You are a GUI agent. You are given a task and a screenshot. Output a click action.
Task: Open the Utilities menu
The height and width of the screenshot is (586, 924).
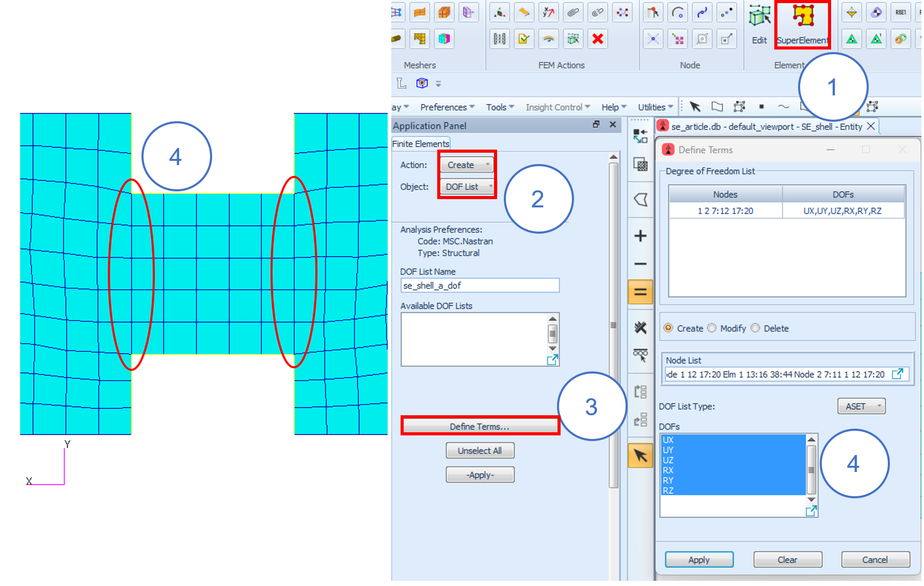point(656,107)
